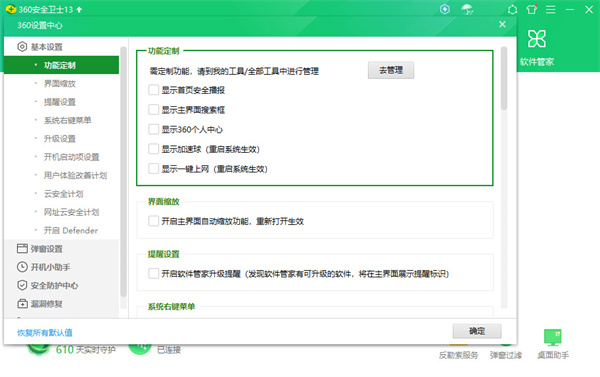This screenshot has width=600, height=377.
Task: Open 升级设置 sidebar item
Action: tap(61, 139)
